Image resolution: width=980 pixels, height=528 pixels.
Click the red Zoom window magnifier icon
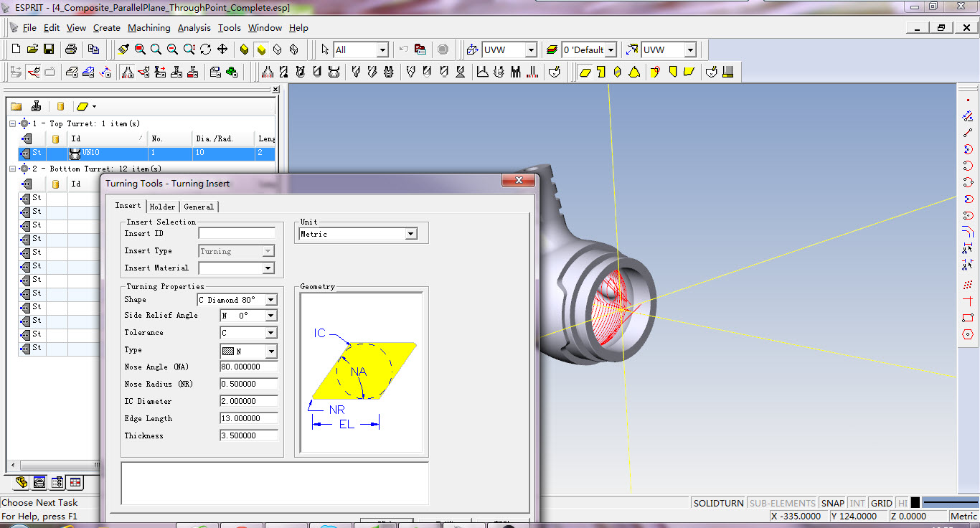click(140, 49)
